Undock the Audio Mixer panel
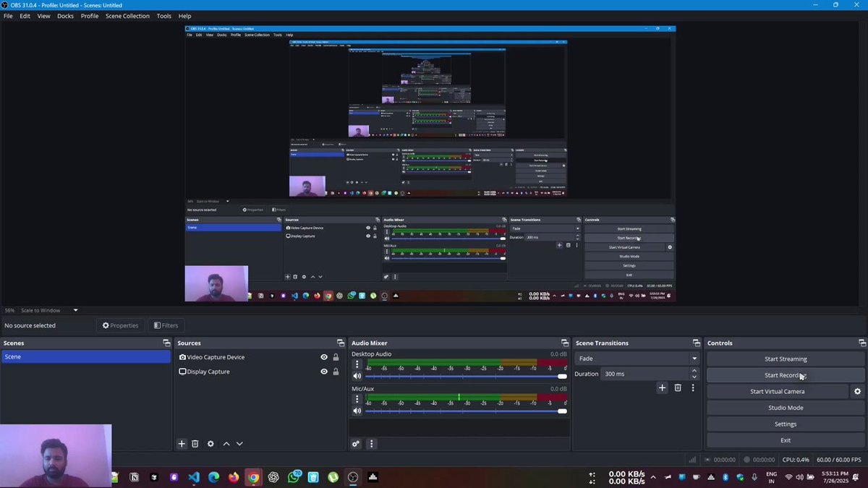Image resolution: width=868 pixels, height=488 pixels. pos(565,343)
